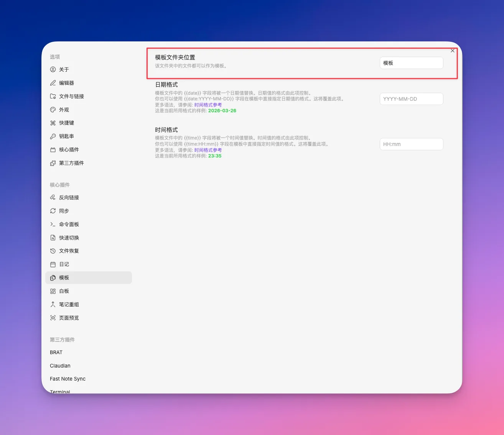Click the 外观 palette icon
Screen dimensions: 504x435
click(x=53, y=110)
